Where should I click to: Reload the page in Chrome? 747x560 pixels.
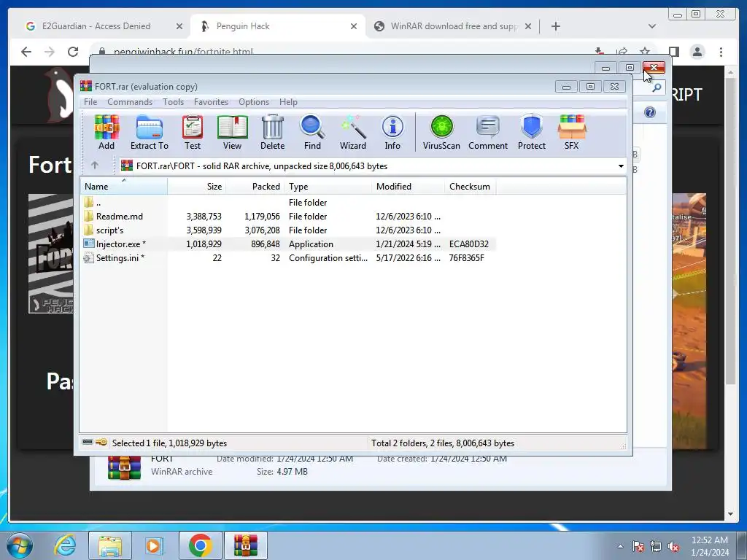coord(72,52)
